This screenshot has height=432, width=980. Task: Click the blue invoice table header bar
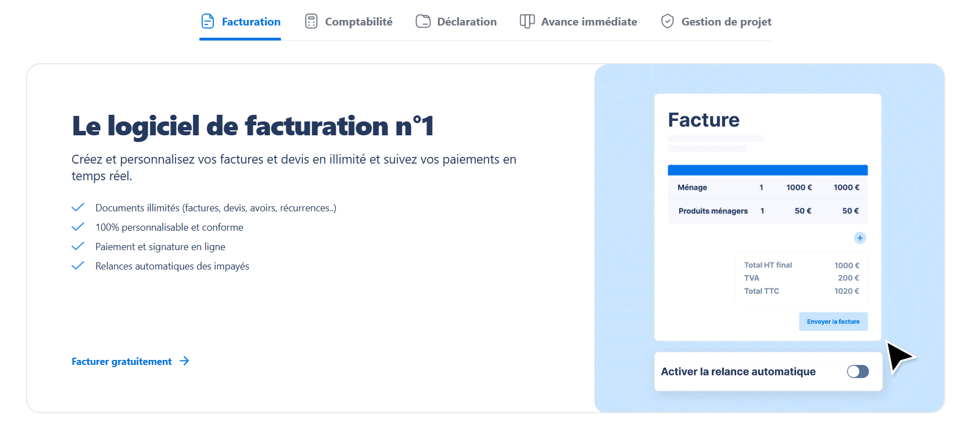point(767,170)
